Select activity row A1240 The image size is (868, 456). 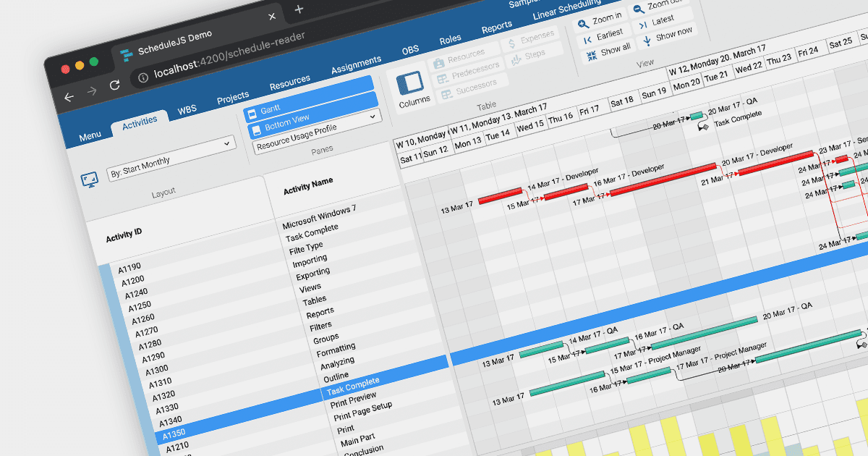tap(137, 294)
